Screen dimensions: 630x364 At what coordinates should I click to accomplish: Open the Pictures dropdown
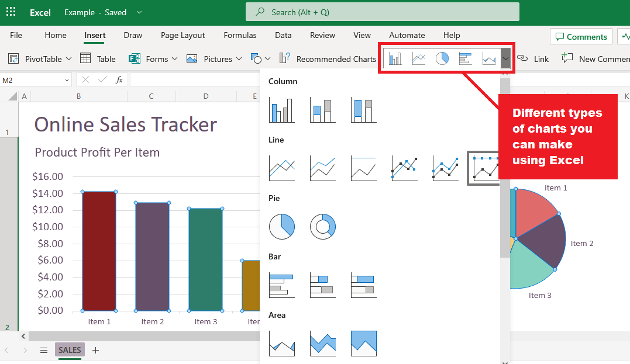click(x=239, y=58)
